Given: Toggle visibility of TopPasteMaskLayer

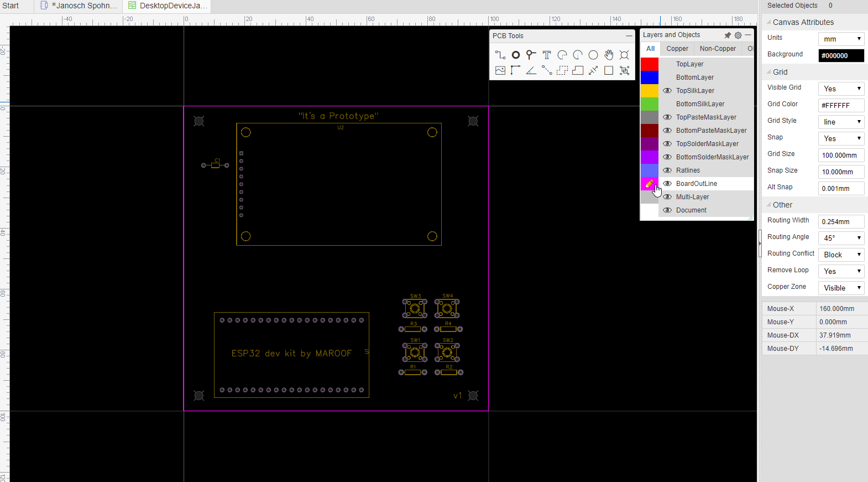Looking at the screenshot, I should tap(667, 117).
